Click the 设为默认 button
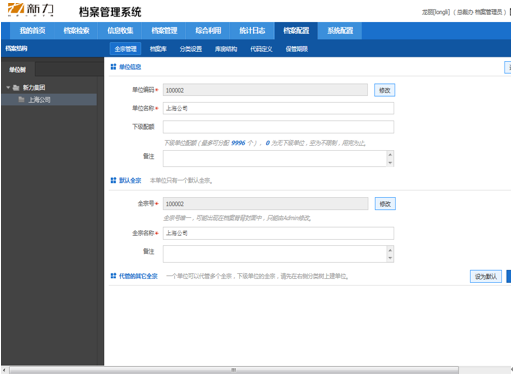Screen dimensions: 513x375 tap(486, 276)
